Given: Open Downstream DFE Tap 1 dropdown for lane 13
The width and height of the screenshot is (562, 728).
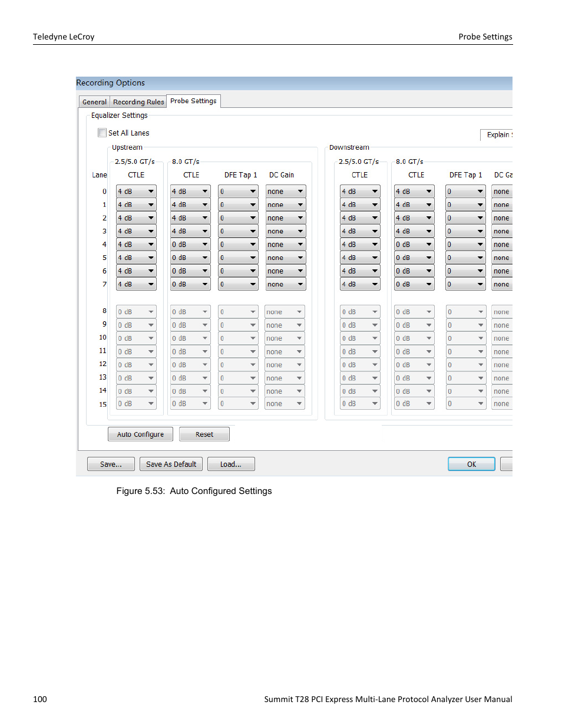Looking at the screenshot, I should click(465, 378).
